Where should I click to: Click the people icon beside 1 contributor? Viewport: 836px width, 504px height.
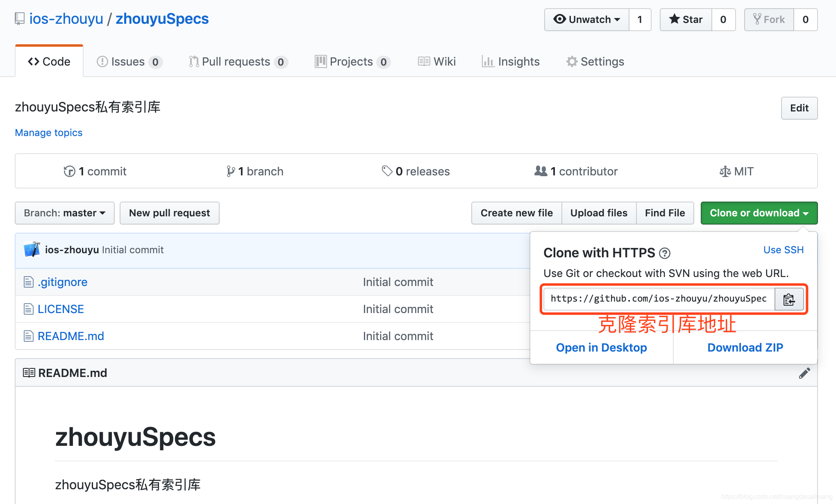coord(541,171)
